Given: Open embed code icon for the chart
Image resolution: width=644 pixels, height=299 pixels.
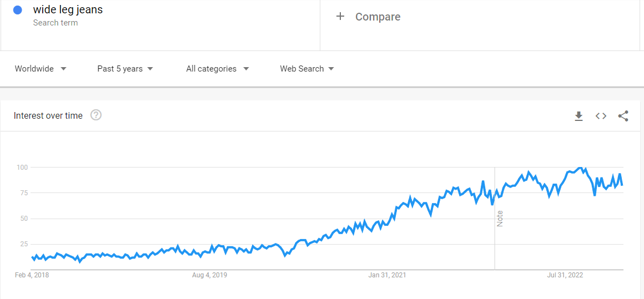Looking at the screenshot, I should 601,116.
